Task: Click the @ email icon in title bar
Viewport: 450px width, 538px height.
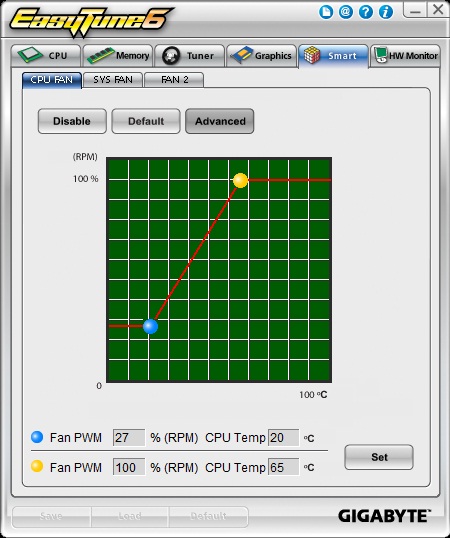Action: [346, 12]
